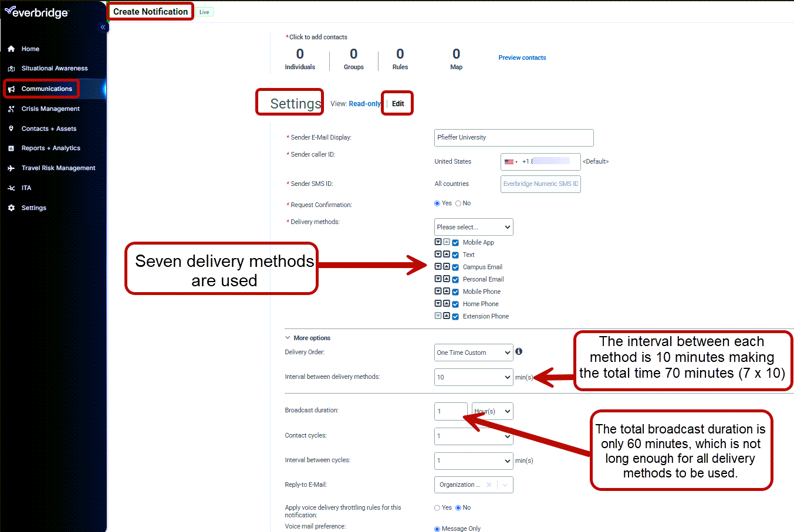794x532 pixels.
Task: Click the Sender SMS ID field
Action: click(540, 184)
